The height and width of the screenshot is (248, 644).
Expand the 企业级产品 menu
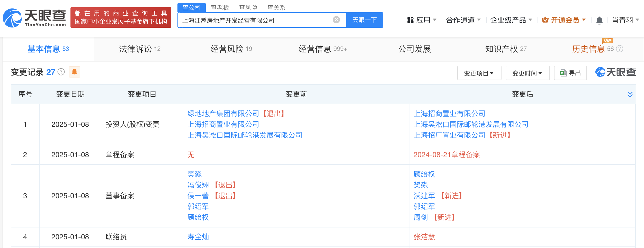click(511, 20)
